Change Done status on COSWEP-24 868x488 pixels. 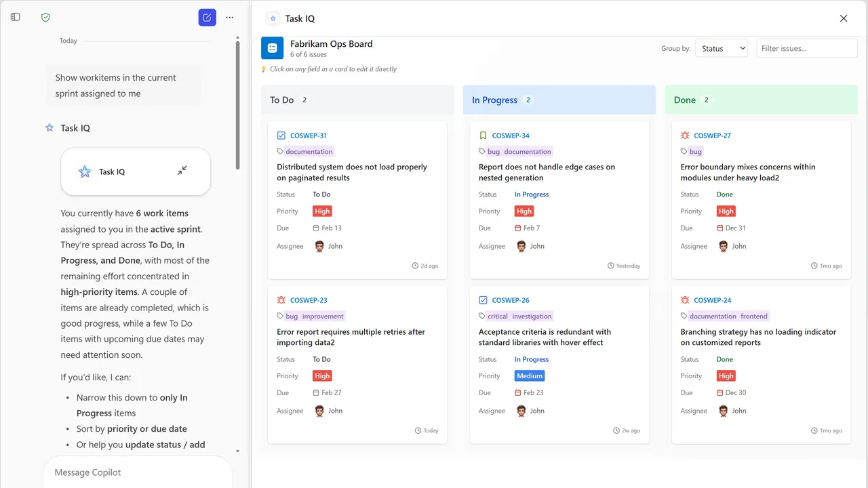pos(725,359)
